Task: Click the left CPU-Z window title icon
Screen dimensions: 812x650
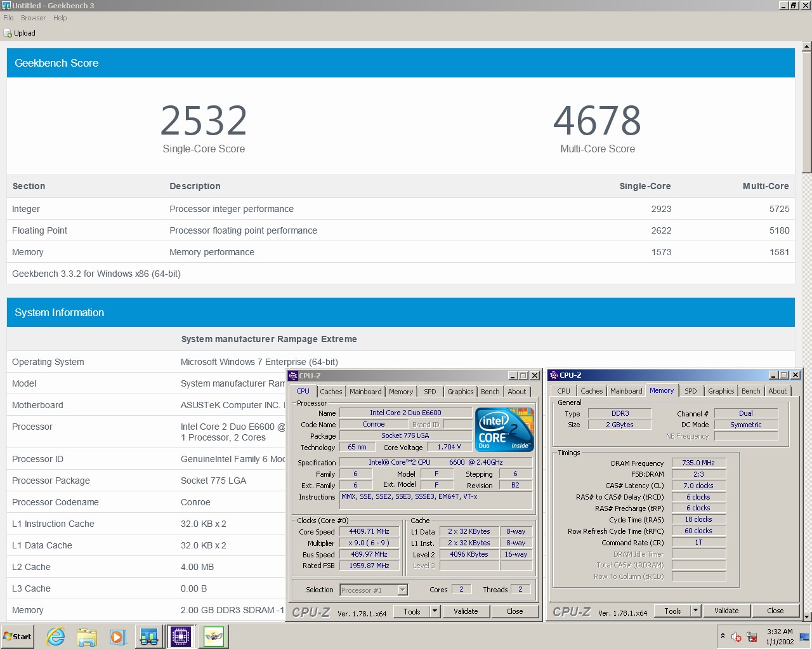Action: (293, 376)
